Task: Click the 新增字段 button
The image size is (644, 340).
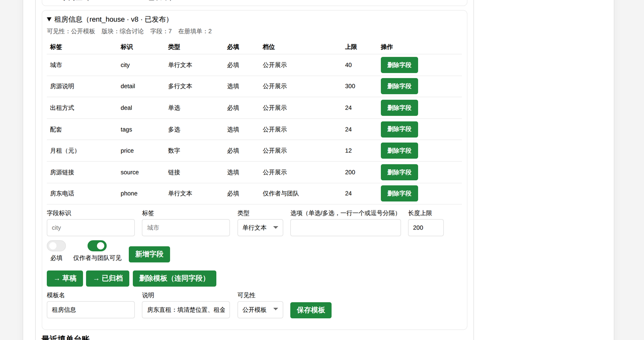Action: [x=149, y=254]
